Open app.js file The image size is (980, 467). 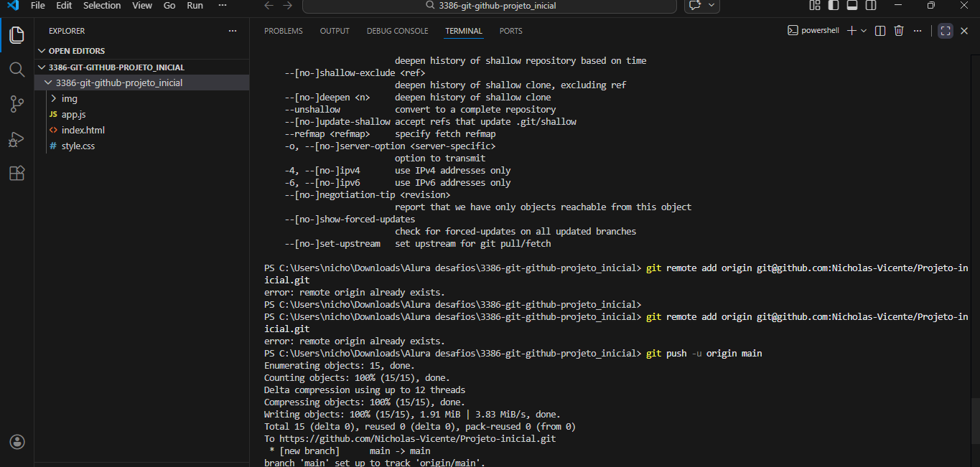142,114
